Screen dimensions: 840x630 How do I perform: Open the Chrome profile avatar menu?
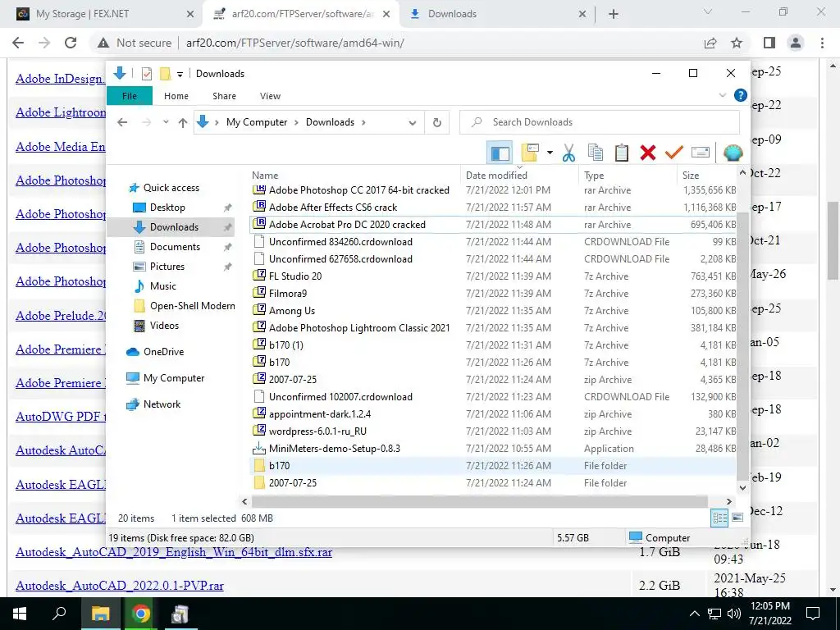(796, 43)
